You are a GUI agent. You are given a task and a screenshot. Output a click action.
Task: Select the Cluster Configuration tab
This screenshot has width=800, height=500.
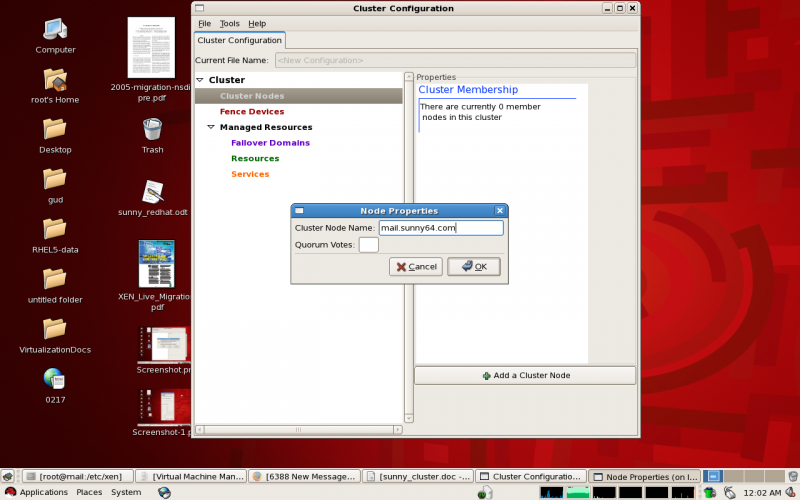239,40
